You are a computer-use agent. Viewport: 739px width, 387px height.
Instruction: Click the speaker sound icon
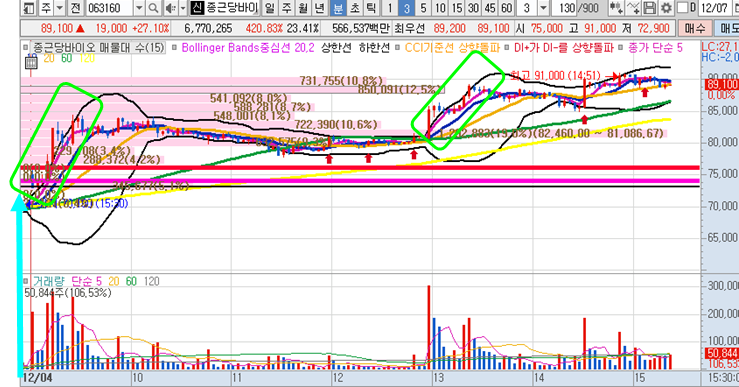pos(171,8)
